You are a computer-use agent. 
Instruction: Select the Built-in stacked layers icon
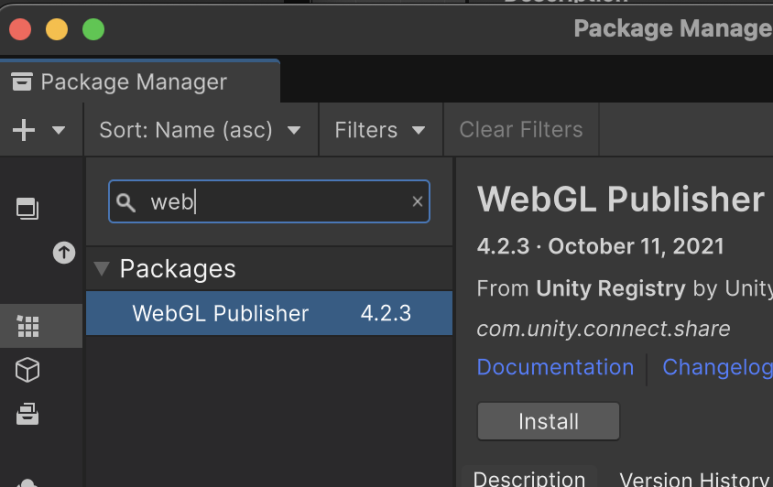click(28, 414)
